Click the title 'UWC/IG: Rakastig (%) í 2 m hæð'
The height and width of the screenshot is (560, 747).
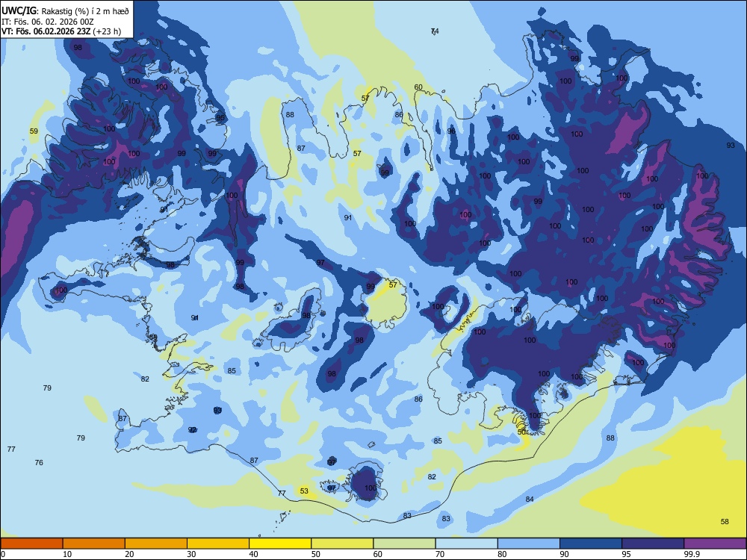(65, 11)
